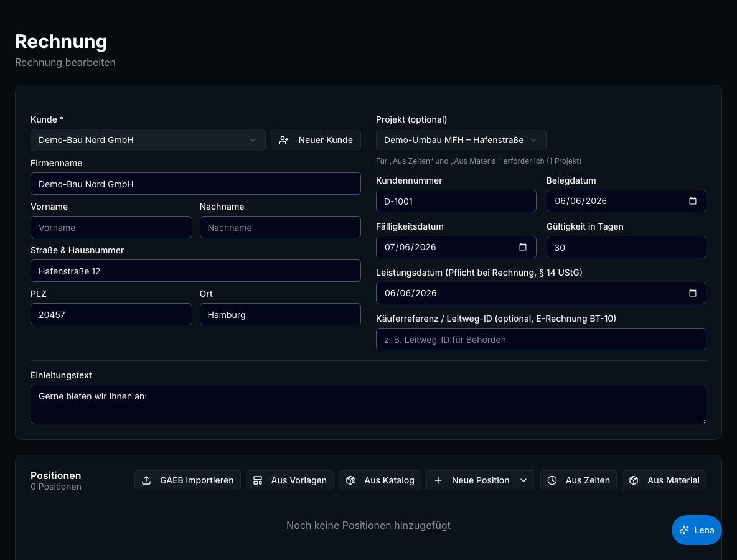Image resolution: width=737 pixels, height=560 pixels.
Task: Open the calendar picker for Belegdatum
Action: point(692,201)
